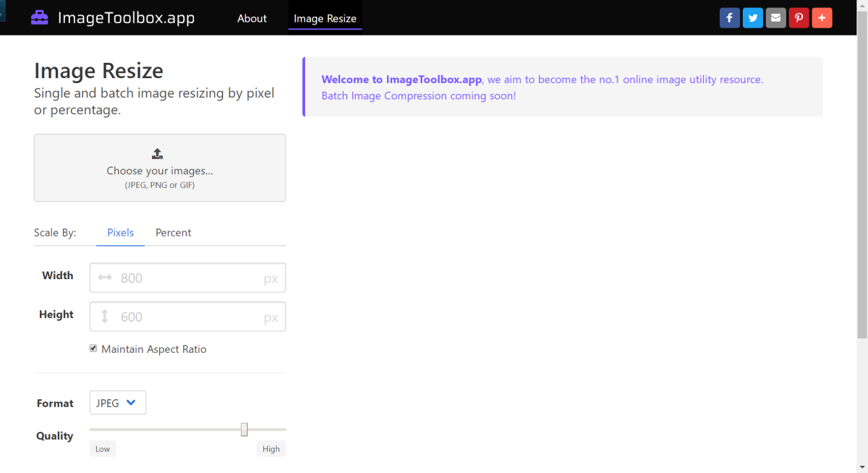
Task: Open the ImageToolbox.app home link
Action: (x=126, y=18)
